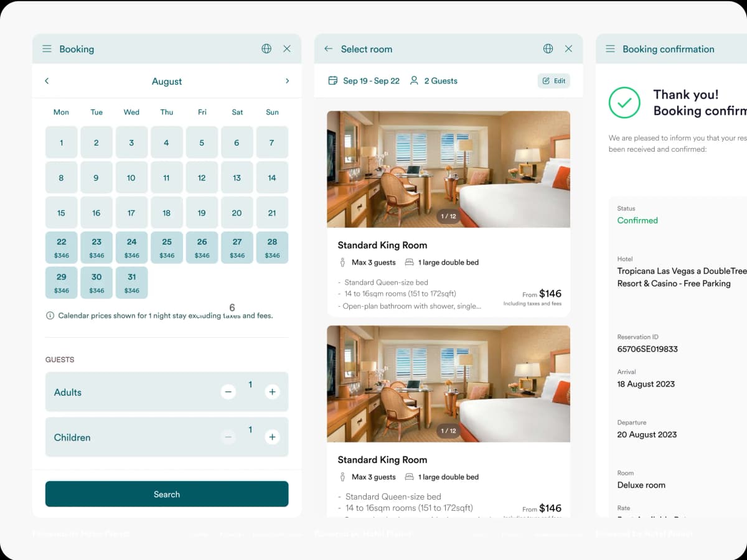Open first Standard King Room photo
The width and height of the screenshot is (747, 560).
(448, 169)
